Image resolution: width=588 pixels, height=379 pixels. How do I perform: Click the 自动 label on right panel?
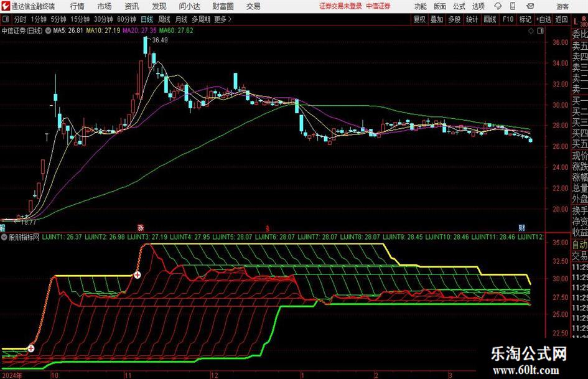coord(580,245)
